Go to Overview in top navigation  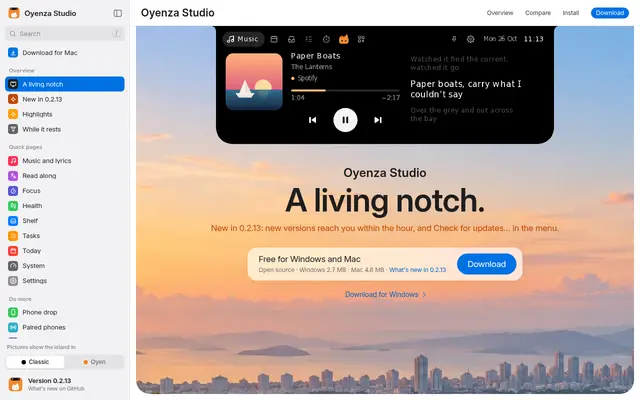[500, 13]
